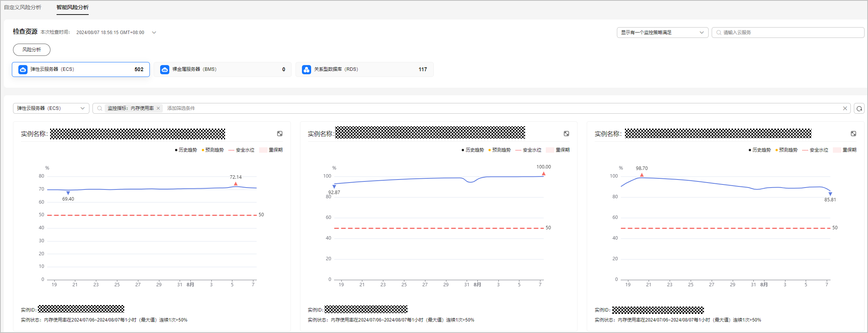Image resolution: width=868 pixels, height=333 pixels.
Task: Open the 显示有一个监控策略满足 dropdown
Action: pos(662,33)
